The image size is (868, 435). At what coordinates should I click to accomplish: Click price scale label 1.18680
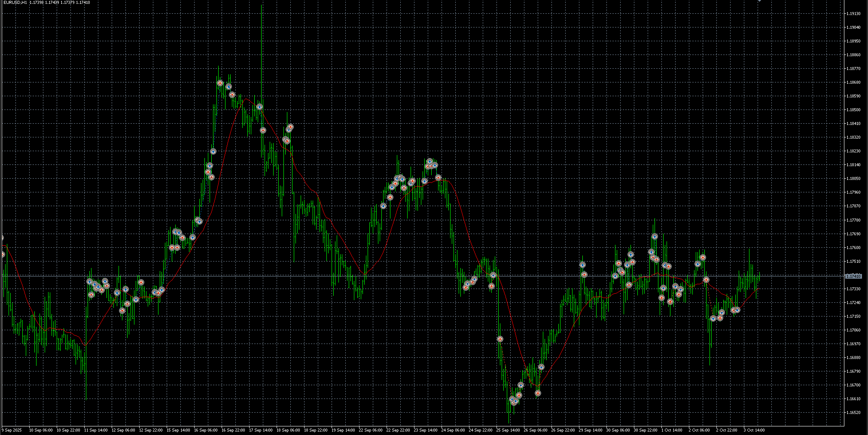[853, 82]
